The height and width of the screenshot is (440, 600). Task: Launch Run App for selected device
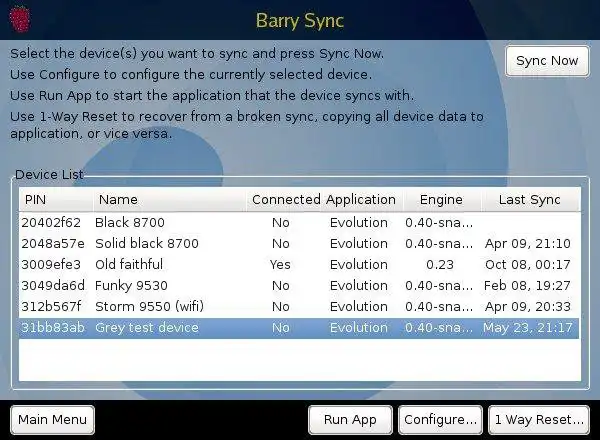tap(350, 420)
